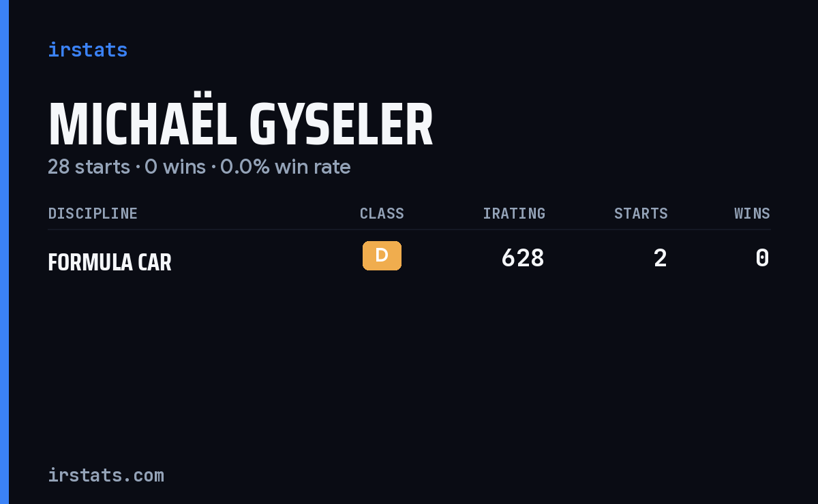The height and width of the screenshot is (504, 818).
Task: Click the iRating value 628
Action: [523, 258]
